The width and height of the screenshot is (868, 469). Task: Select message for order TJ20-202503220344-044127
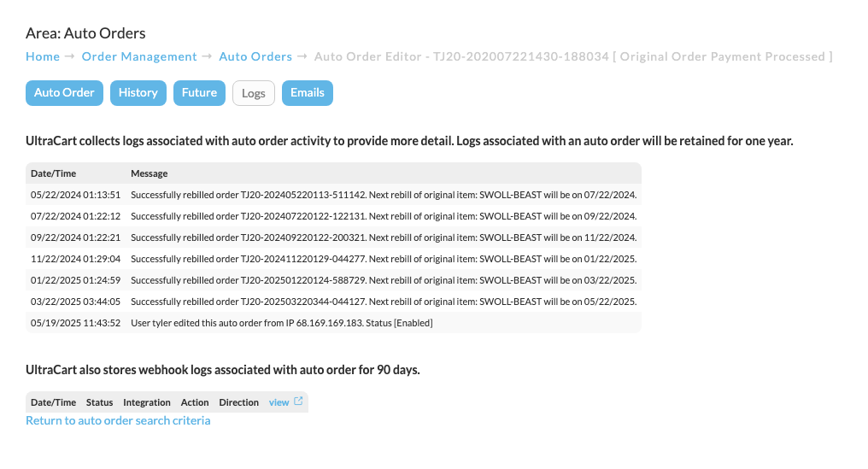(x=384, y=302)
